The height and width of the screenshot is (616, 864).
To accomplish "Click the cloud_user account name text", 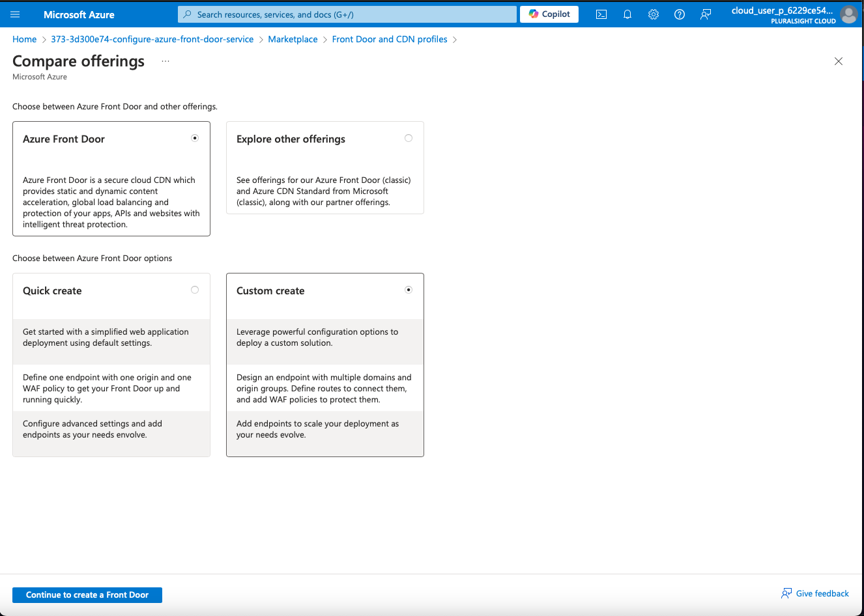I will 782,10.
